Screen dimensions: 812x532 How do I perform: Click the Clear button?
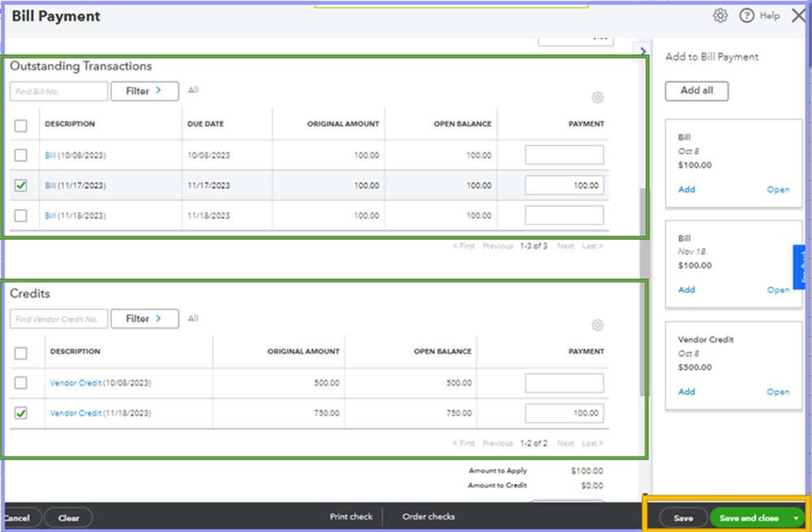pos(68,517)
